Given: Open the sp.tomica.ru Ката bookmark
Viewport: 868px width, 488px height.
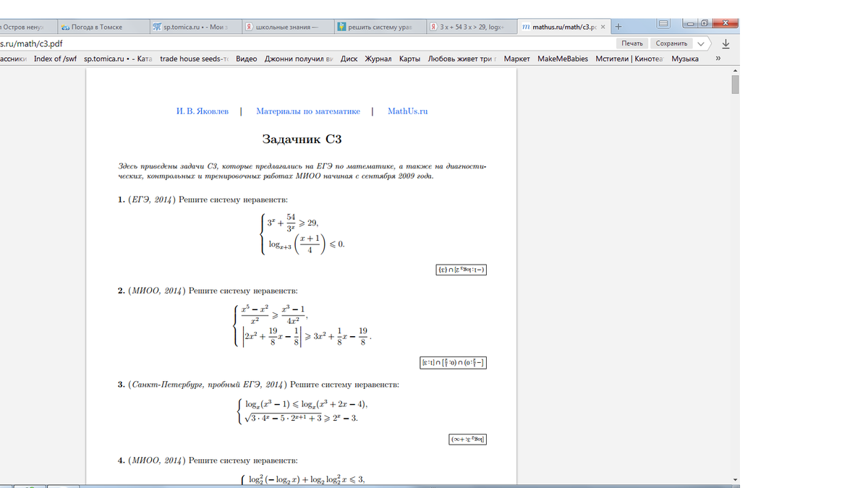Looking at the screenshot, I should click(119, 59).
